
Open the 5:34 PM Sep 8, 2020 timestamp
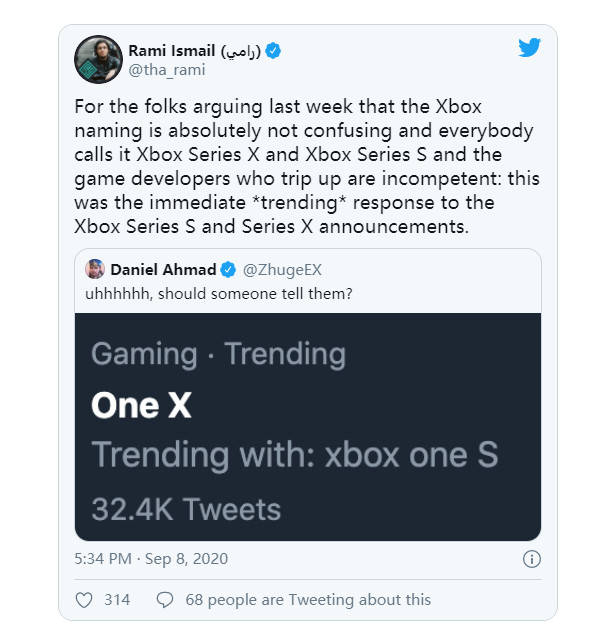coord(151,559)
